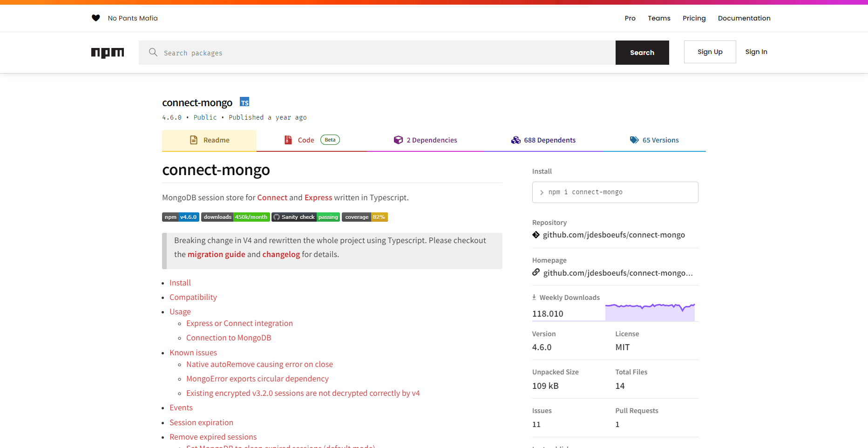Viewport: 868px width, 448px height.
Task: Jump to Compatibility section link
Action: pyautogui.click(x=193, y=297)
